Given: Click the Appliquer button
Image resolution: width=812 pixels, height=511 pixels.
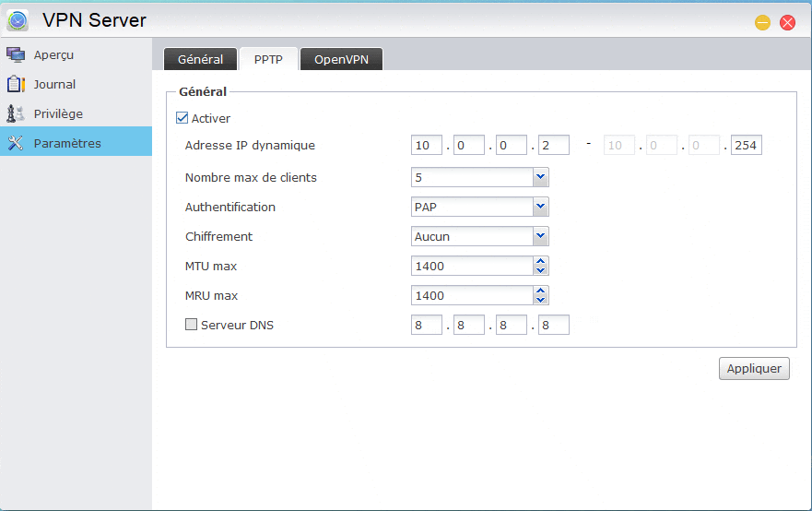Looking at the screenshot, I should [753, 368].
